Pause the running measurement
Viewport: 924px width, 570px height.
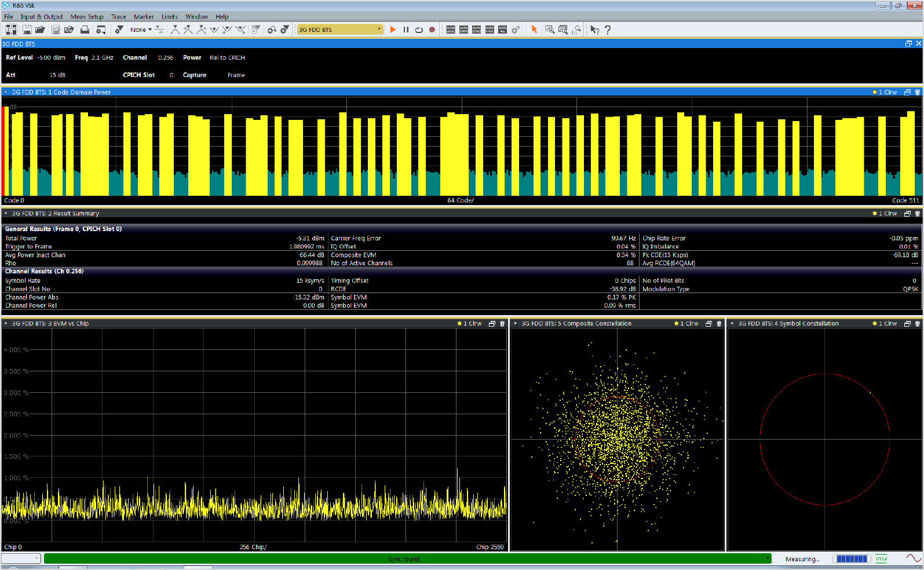[406, 30]
